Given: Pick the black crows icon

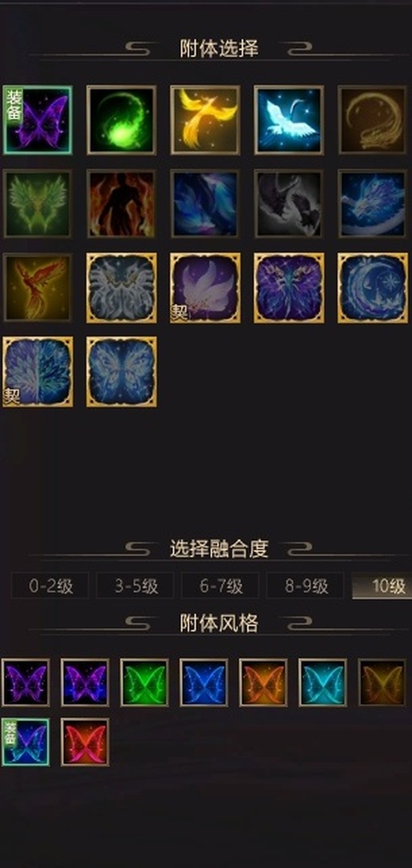Looking at the screenshot, I should (x=289, y=204).
